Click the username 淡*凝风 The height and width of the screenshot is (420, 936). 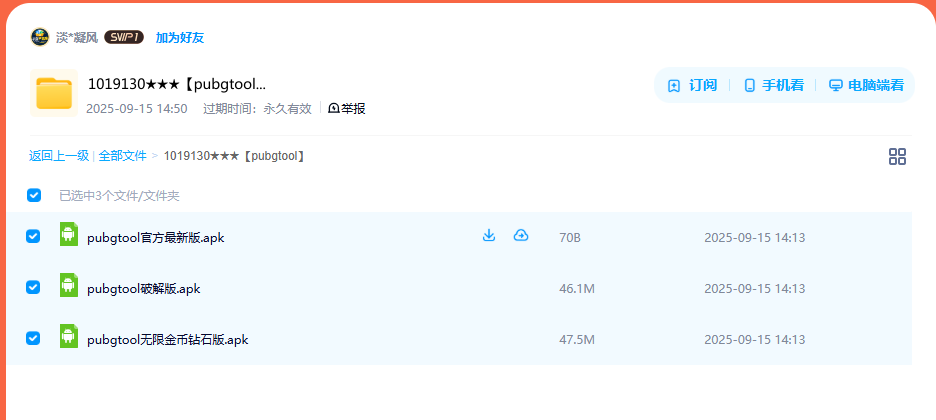(x=77, y=38)
